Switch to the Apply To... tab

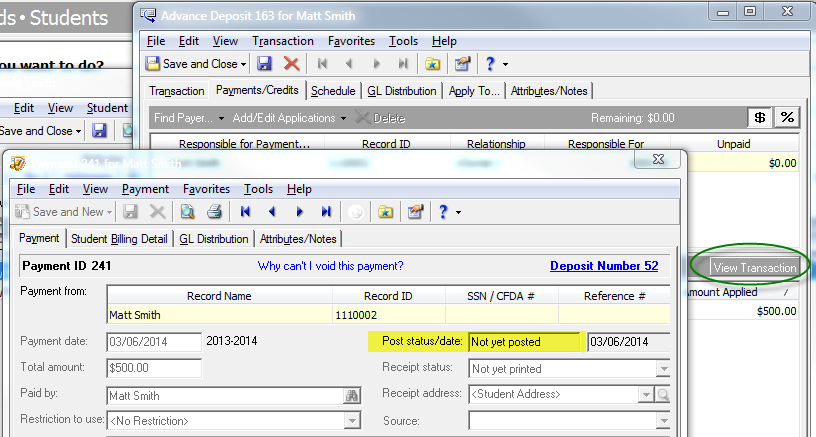click(x=474, y=91)
